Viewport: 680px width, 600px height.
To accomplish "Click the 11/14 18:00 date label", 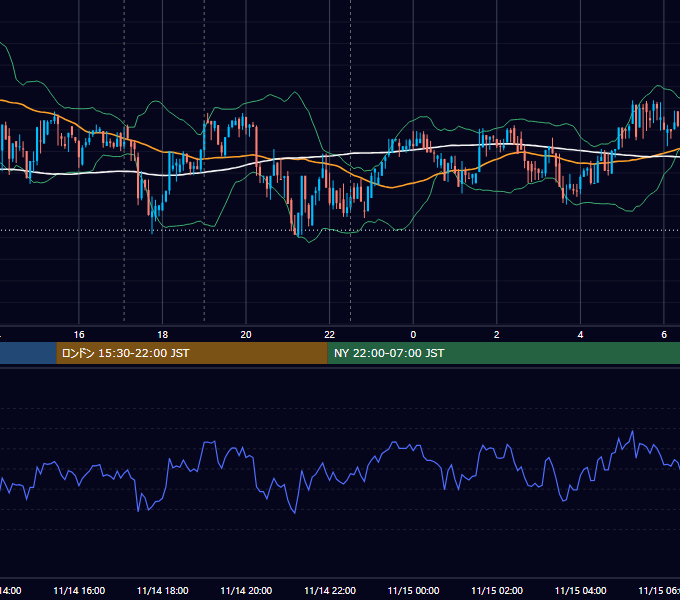I will point(163,590).
